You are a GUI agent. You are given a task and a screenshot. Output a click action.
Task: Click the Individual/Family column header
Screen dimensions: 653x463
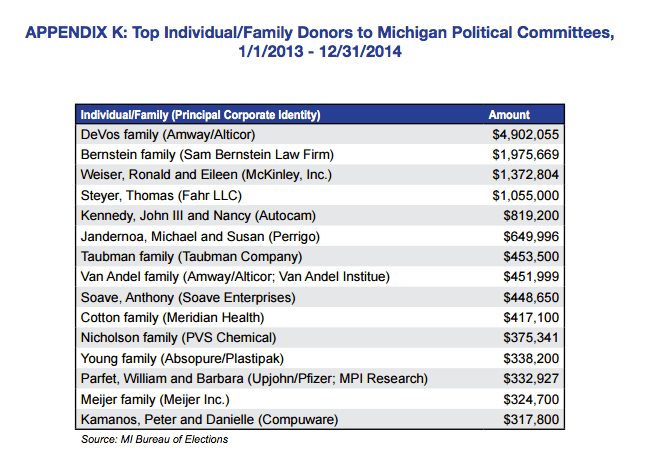pos(200,115)
